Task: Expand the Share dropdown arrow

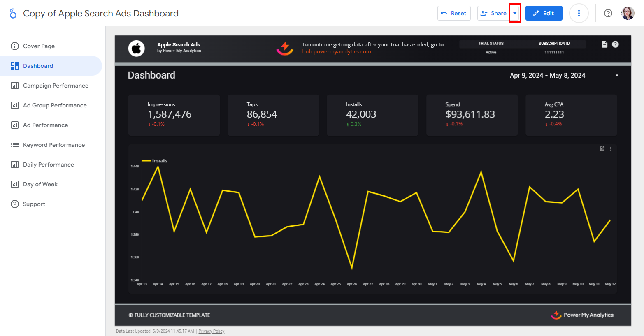Action: (515, 13)
